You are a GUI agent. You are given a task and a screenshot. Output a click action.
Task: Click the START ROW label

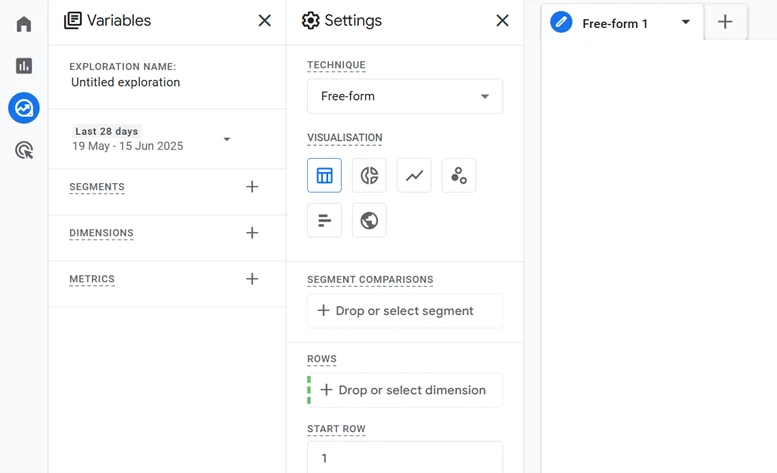pyautogui.click(x=336, y=429)
